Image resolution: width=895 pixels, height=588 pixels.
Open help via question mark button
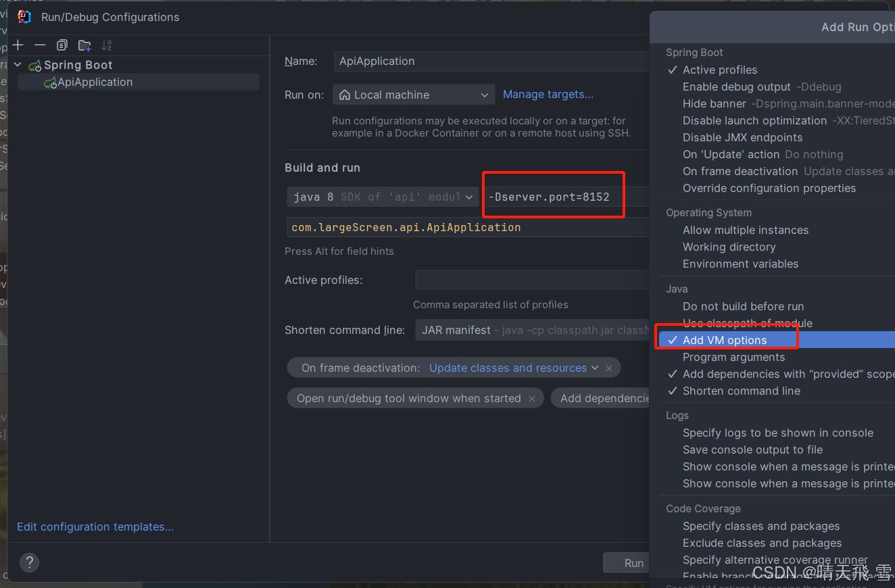pos(29,562)
